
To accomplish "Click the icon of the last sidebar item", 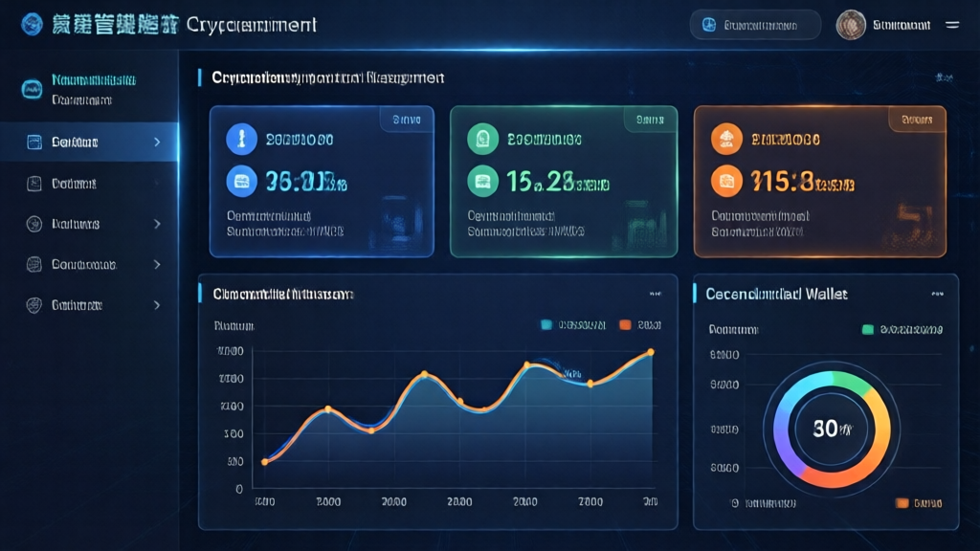I will 34,305.
